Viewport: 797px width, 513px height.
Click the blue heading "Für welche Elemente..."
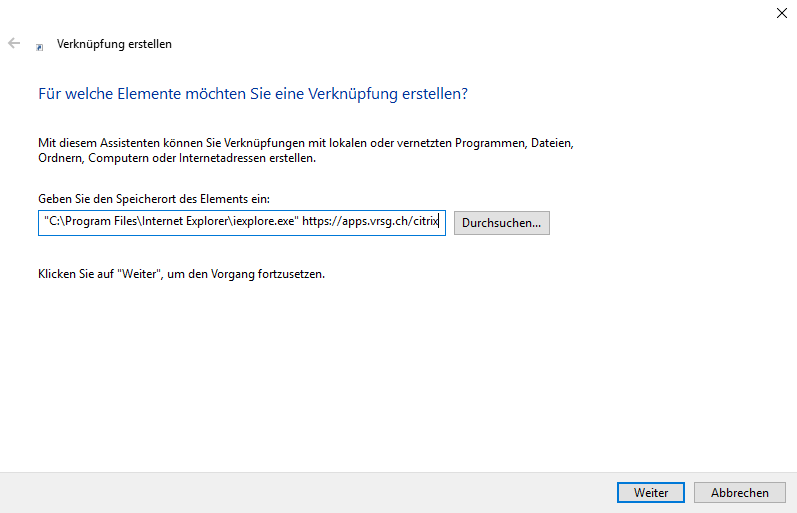(253, 94)
